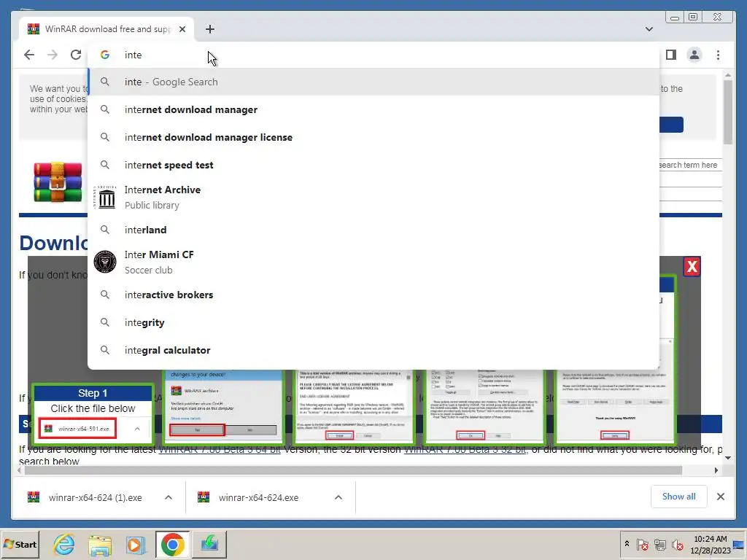Click network tray icon
The width and height of the screenshot is (747, 560).
[659, 544]
